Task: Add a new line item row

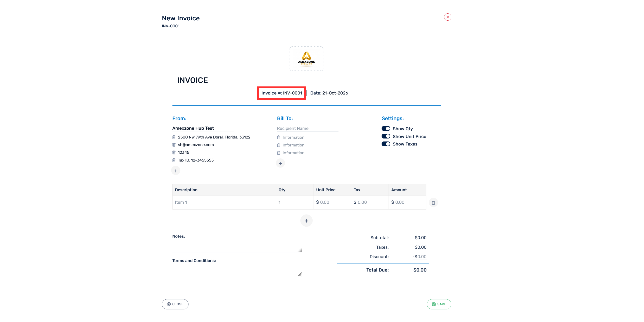Action: (x=306, y=221)
